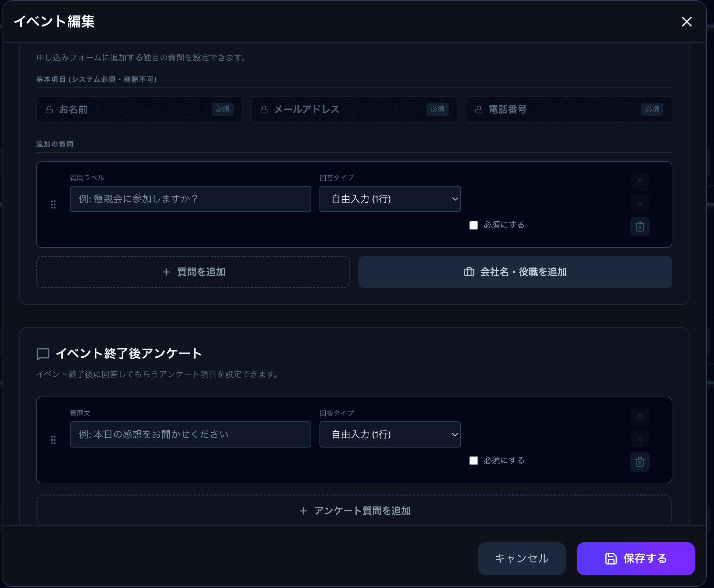Click 質問を追加 to add a question

click(x=193, y=272)
